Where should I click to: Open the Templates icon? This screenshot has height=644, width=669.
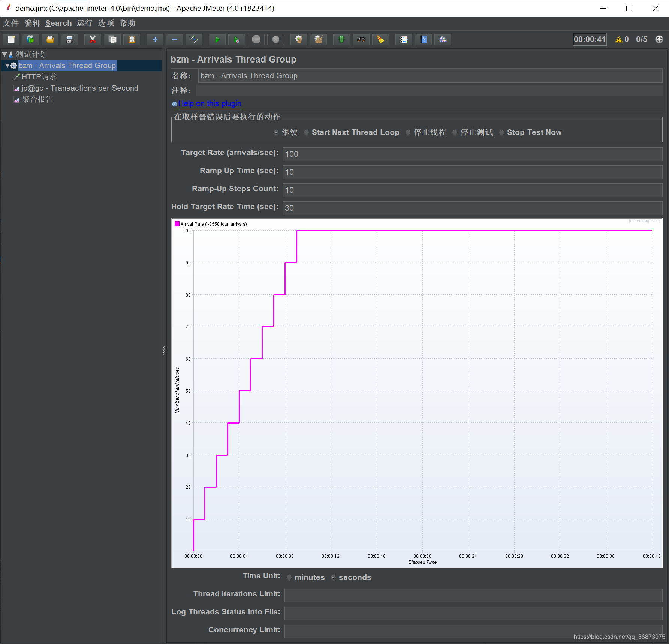(x=31, y=39)
